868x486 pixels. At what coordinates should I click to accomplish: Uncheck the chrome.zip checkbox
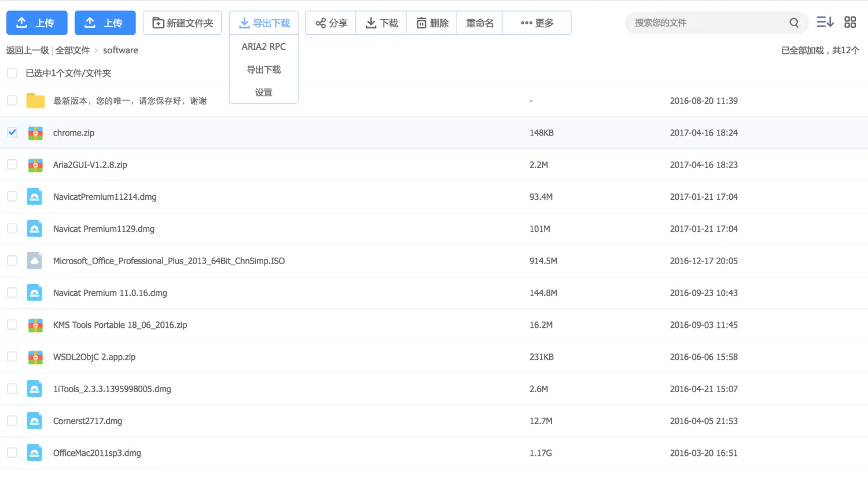(12, 132)
